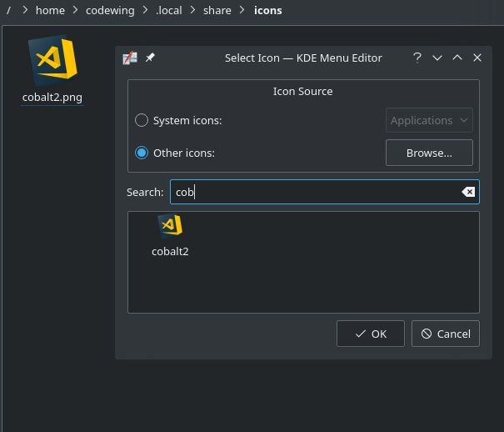Click the Browse... button

pos(429,153)
